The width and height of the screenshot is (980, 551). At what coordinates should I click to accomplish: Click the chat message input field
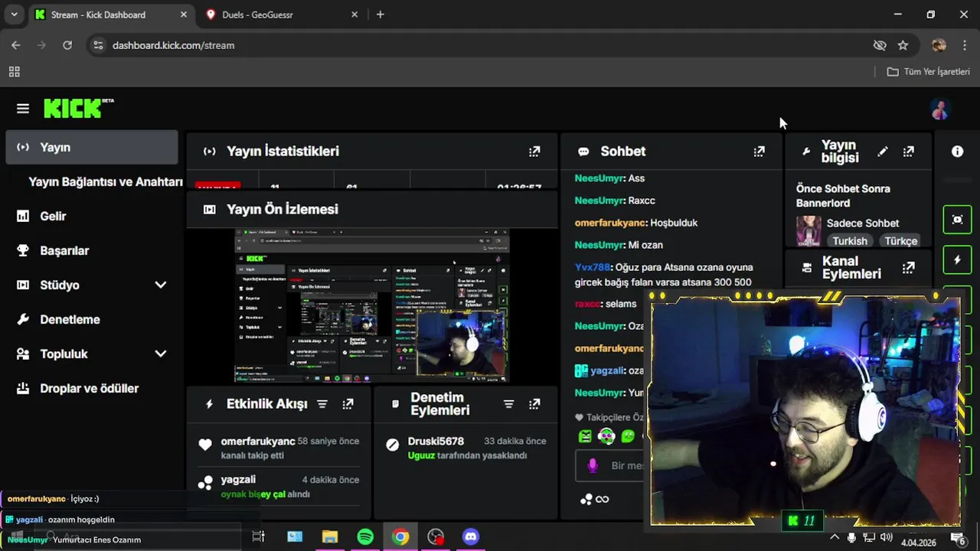click(x=611, y=465)
